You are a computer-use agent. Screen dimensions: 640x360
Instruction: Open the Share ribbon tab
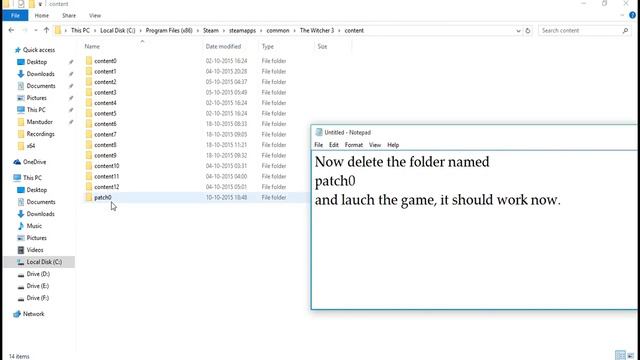69,16
